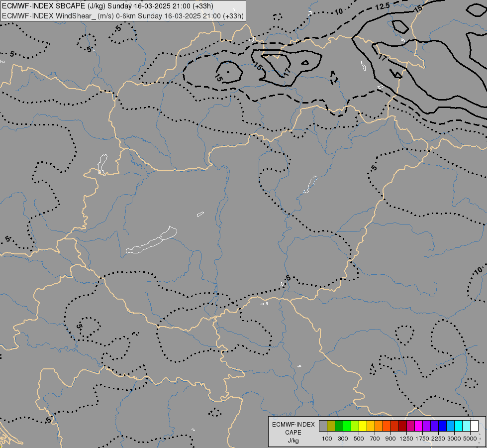Screen dimensions: 487x448
Task: Click the 700 legend value
Action: 375,439
